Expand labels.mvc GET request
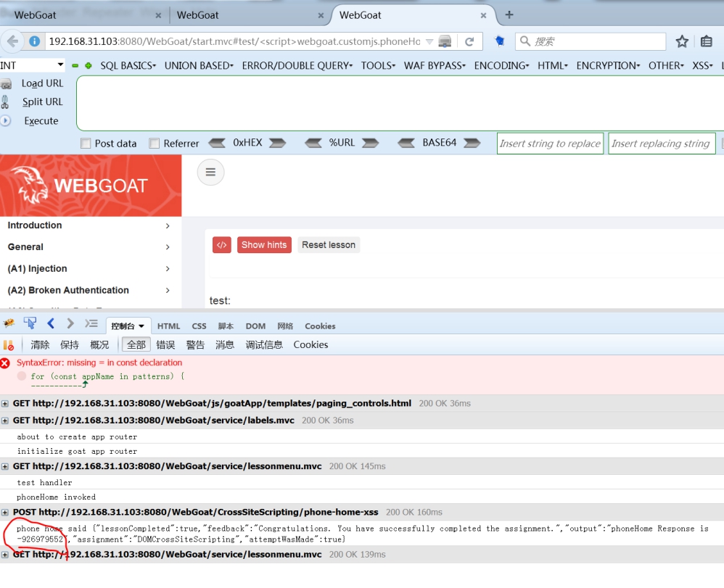The width and height of the screenshot is (724, 588). (5, 421)
